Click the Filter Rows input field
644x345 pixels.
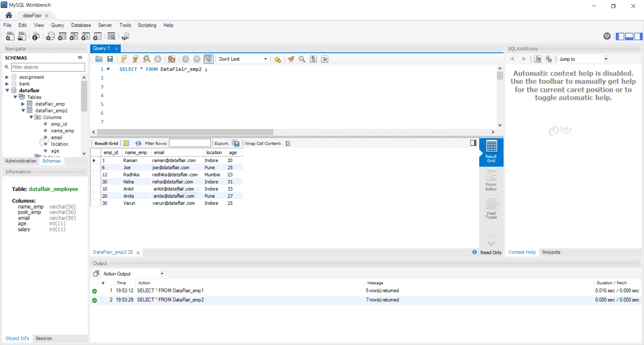click(190, 143)
